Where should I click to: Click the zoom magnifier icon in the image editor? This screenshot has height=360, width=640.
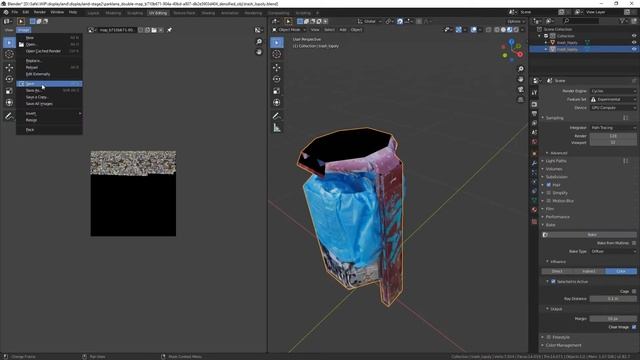[259, 42]
